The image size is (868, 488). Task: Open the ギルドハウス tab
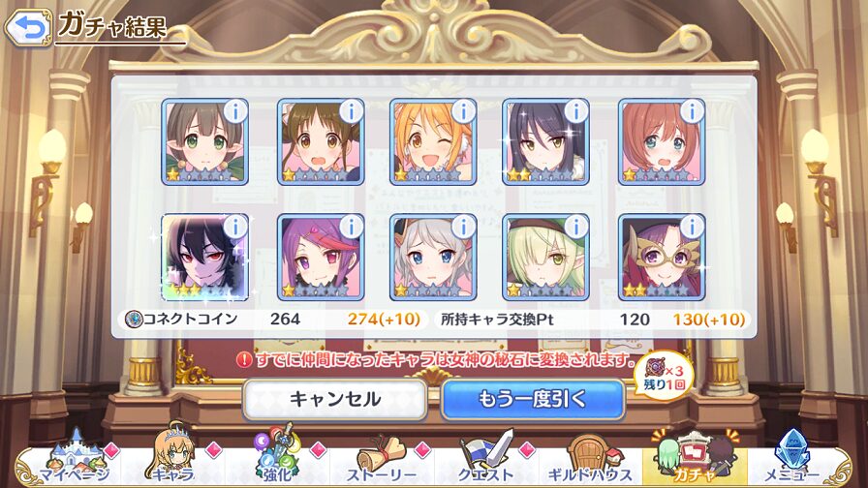tap(590, 458)
